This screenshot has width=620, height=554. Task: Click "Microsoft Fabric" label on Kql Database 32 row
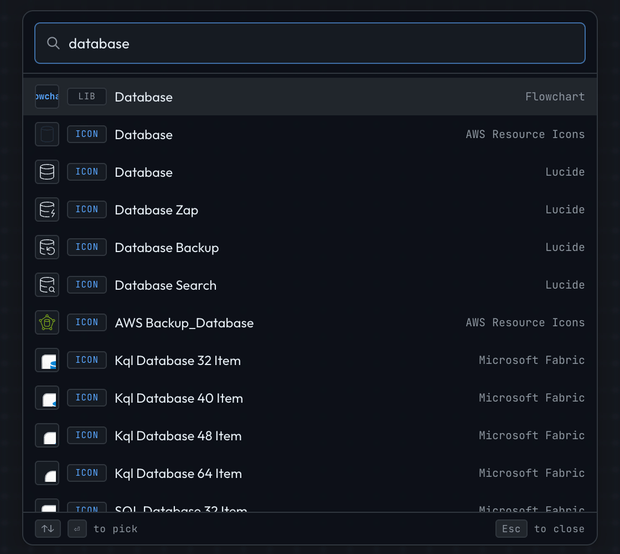(x=531, y=360)
